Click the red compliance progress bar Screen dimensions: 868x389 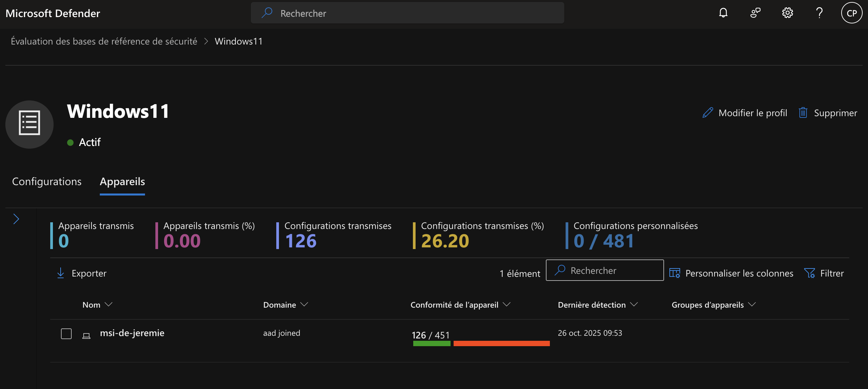tap(501, 343)
